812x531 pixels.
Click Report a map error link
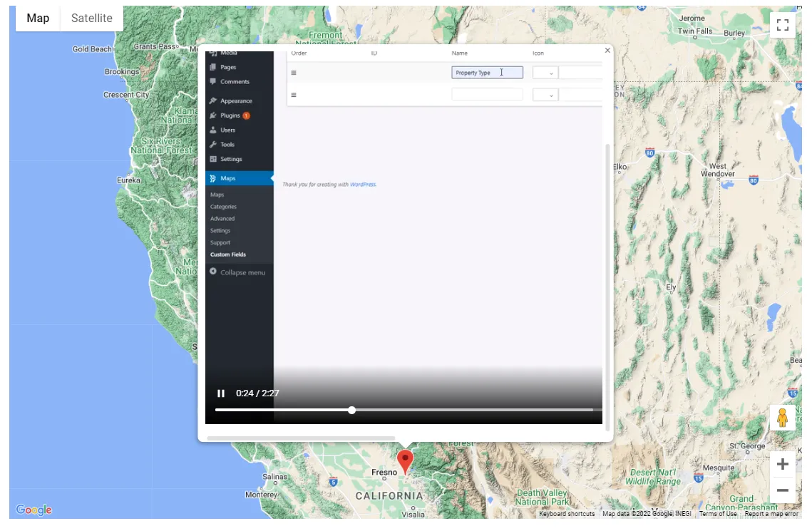tap(771, 514)
